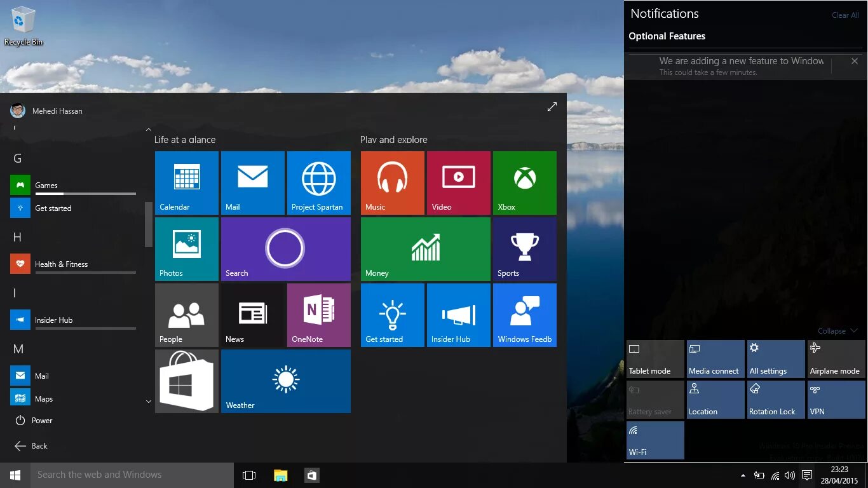Screen dimensions: 868x488
Task: Click the battery icon in the system tray
Action: (759, 475)
